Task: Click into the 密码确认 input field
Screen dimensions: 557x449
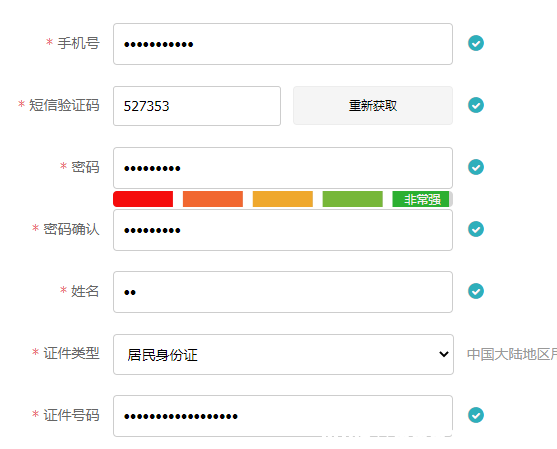Action: click(283, 230)
